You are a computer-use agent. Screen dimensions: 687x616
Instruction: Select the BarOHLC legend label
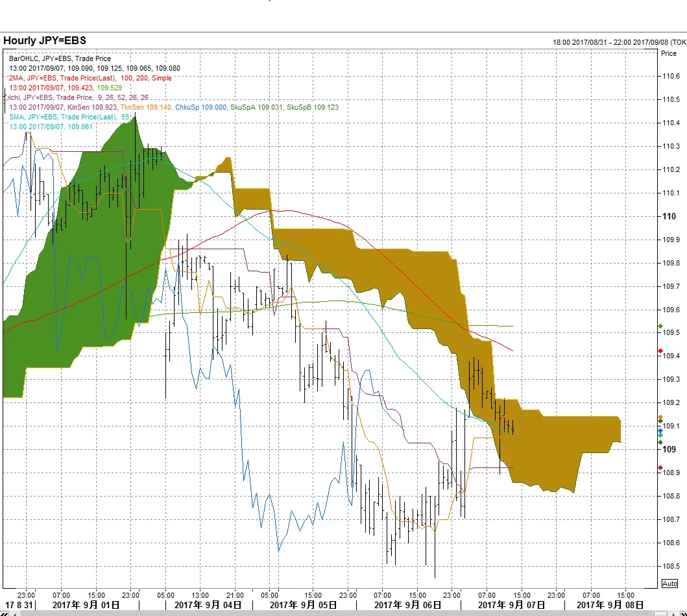click(59, 58)
